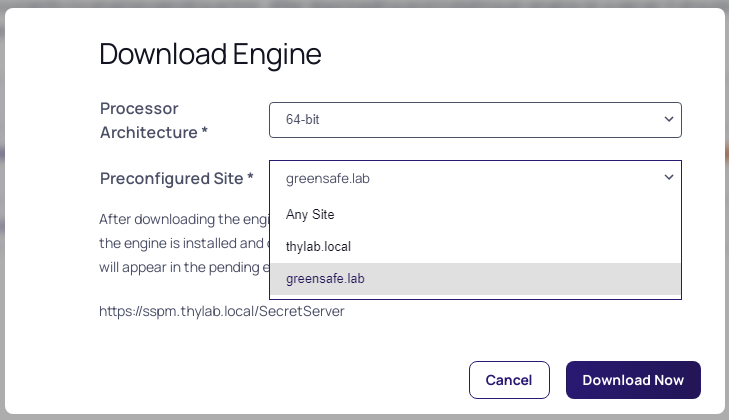Open the 64-bit architecture combo box
This screenshot has width=729, height=420.
(460, 119)
